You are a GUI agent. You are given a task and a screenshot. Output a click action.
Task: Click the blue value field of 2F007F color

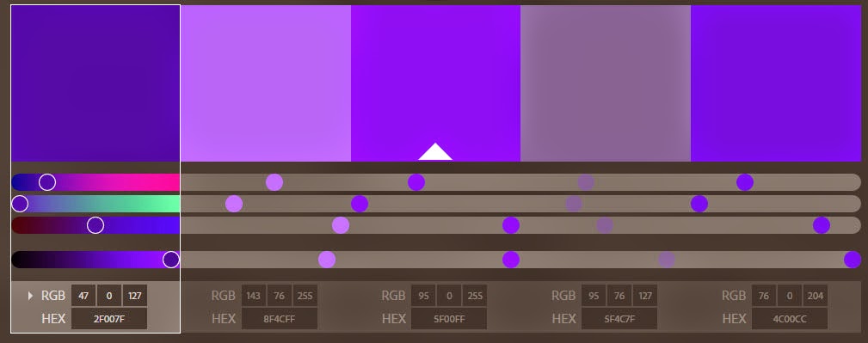coord(135,296)
